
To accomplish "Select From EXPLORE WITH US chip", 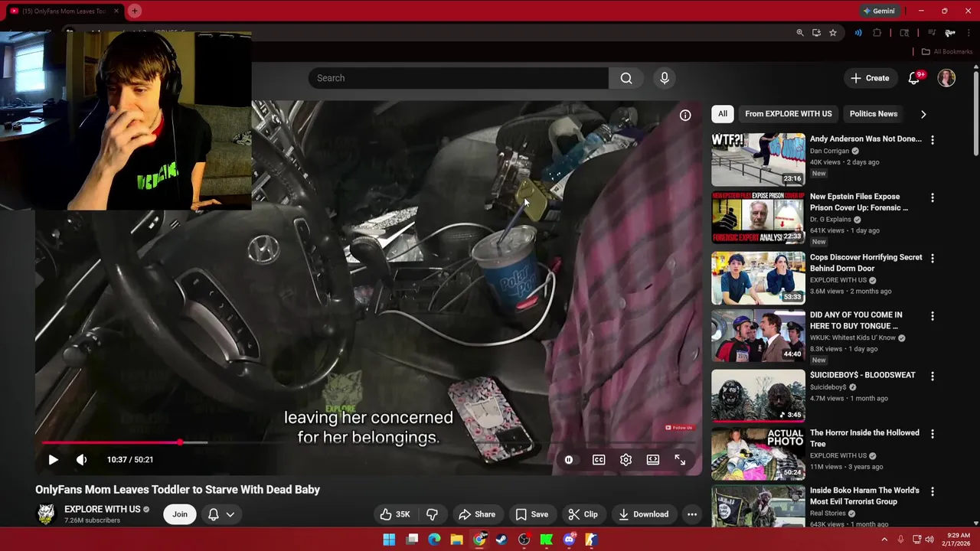I will point(788,114).
